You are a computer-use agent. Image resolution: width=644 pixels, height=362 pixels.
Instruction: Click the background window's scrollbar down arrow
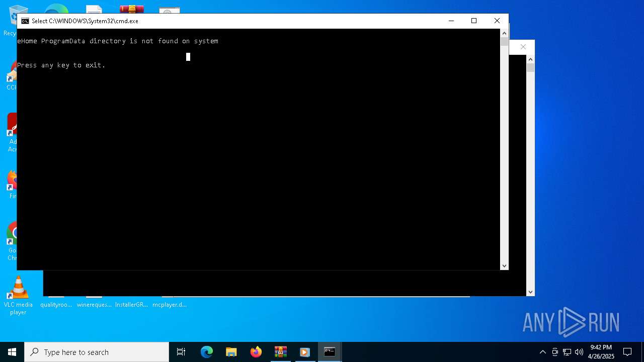point(530,292)
